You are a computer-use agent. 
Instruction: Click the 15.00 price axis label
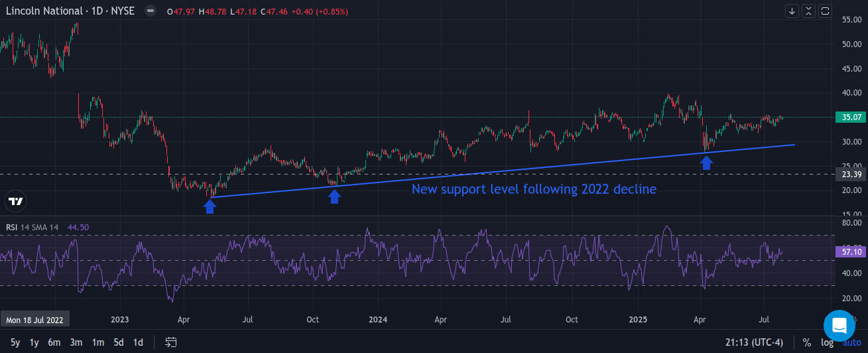(x=852, y=214)
